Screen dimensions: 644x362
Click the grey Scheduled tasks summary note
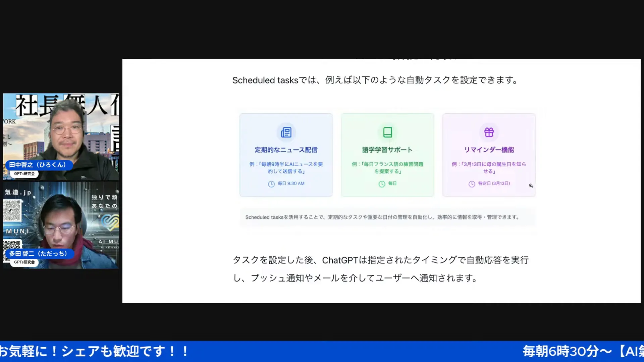point(387,217)
